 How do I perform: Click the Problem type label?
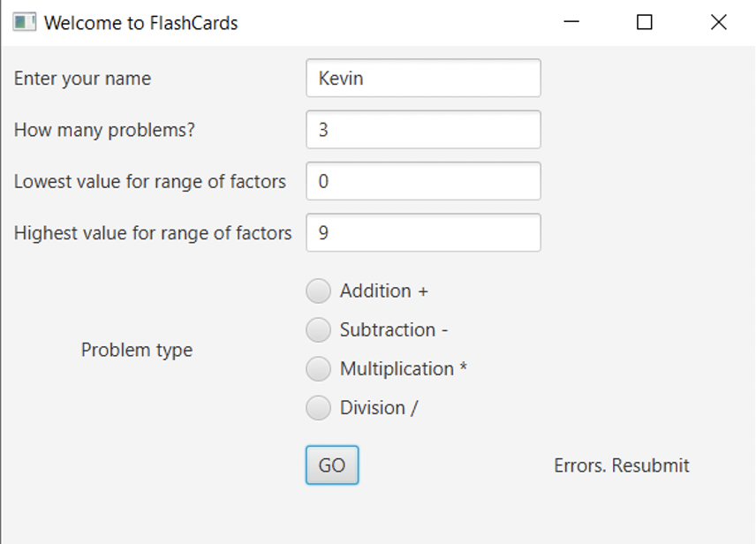[x=137, y=350]
